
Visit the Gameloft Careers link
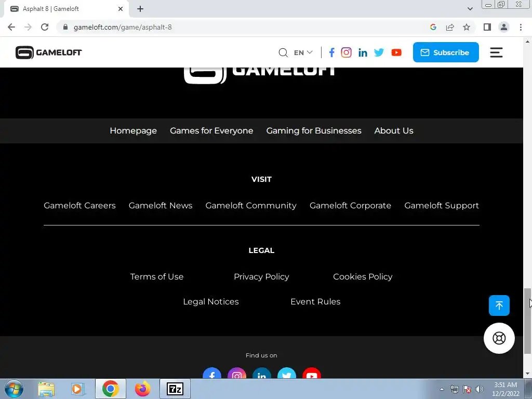click(79, 206)
